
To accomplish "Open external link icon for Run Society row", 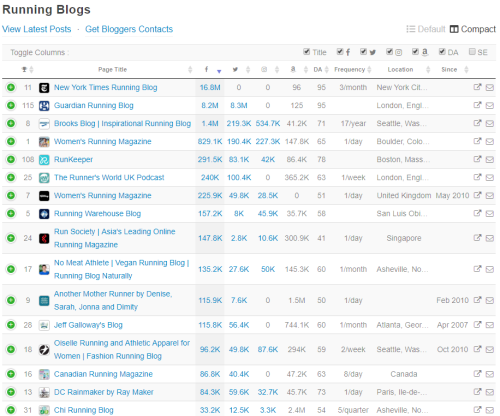I will (x=477, y=238).
